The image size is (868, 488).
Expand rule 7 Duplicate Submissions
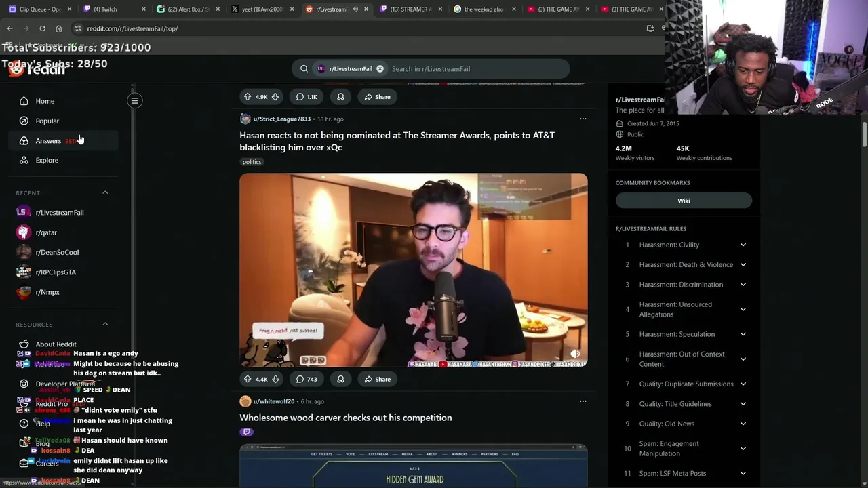pos(743,384)
